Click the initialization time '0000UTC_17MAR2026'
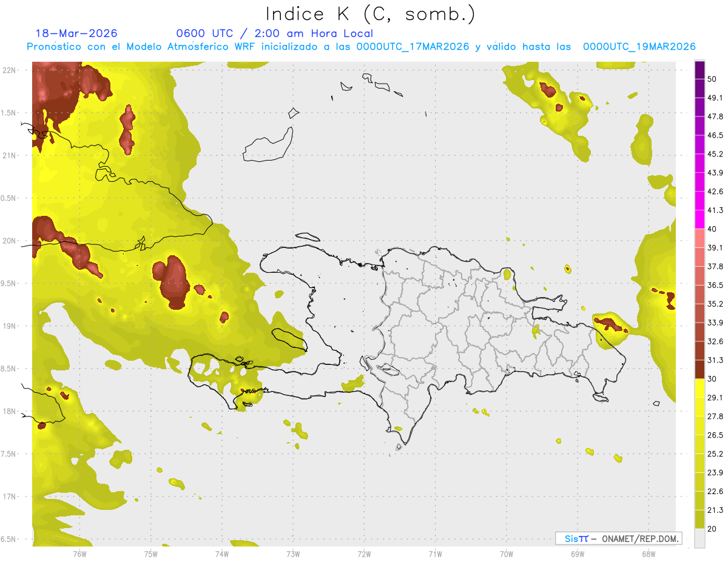This screenshot has width=728, height=562. (413, 47)
